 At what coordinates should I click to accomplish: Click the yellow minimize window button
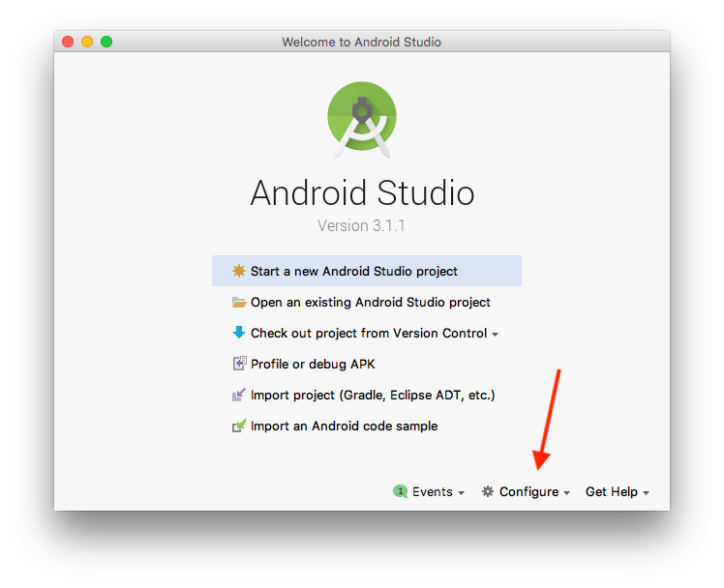click(87, 42)
